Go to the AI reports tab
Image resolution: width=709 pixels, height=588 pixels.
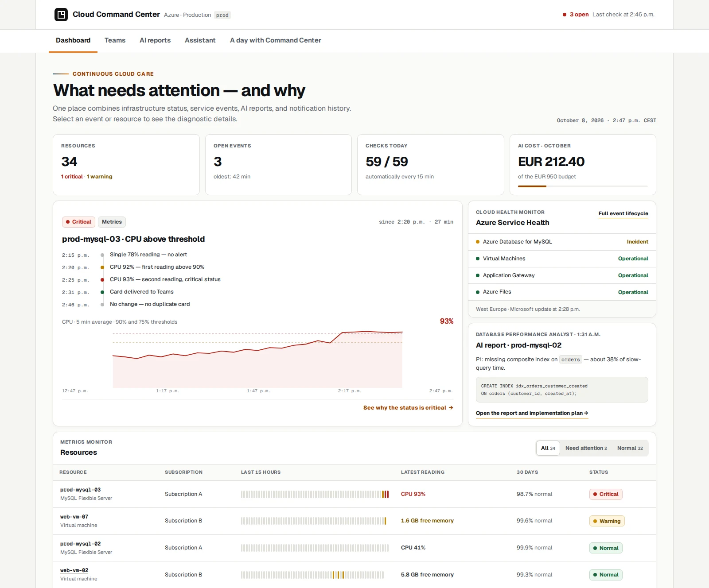pos(155,40)
